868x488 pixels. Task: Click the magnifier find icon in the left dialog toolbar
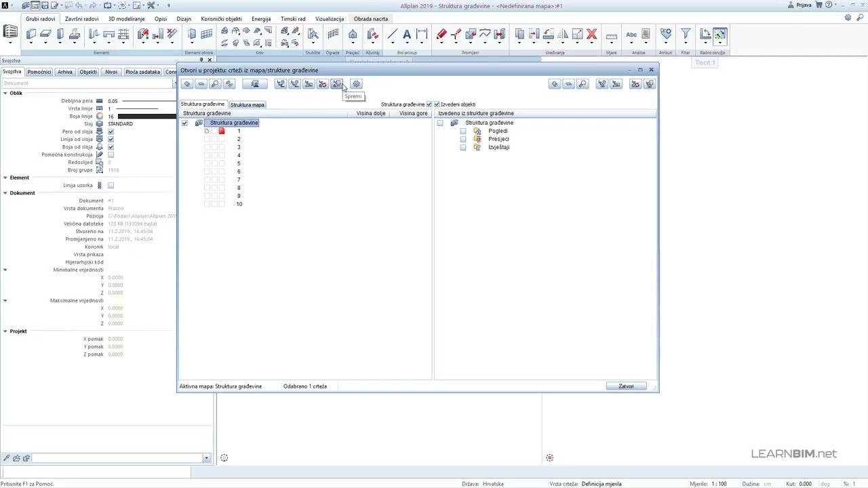click(x=215, y=84)
